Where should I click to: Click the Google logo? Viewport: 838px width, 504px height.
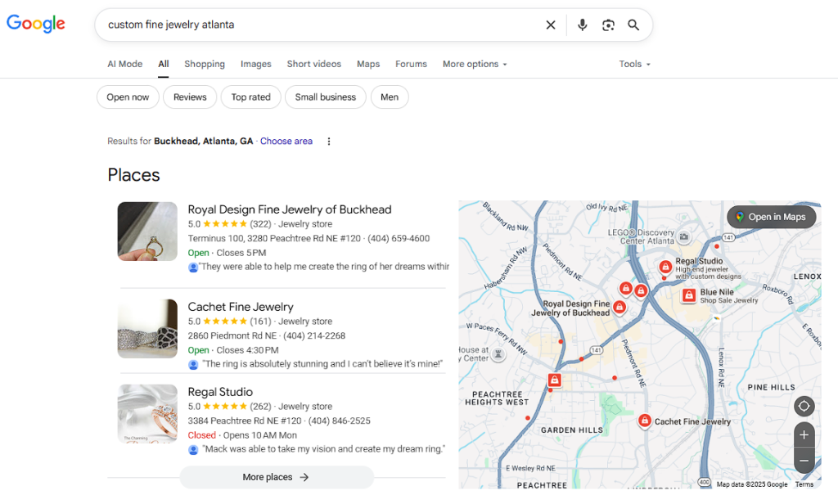coord(36,24)
